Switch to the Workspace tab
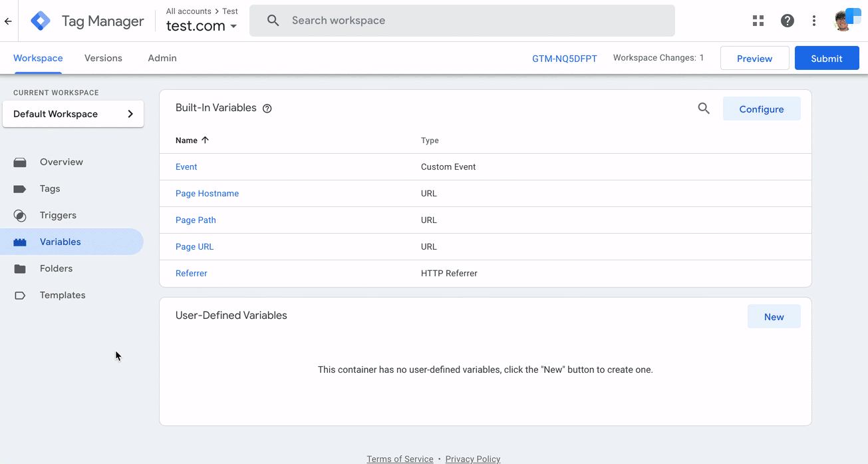Screen dimensions: 868x464 (x=38, y=58)
